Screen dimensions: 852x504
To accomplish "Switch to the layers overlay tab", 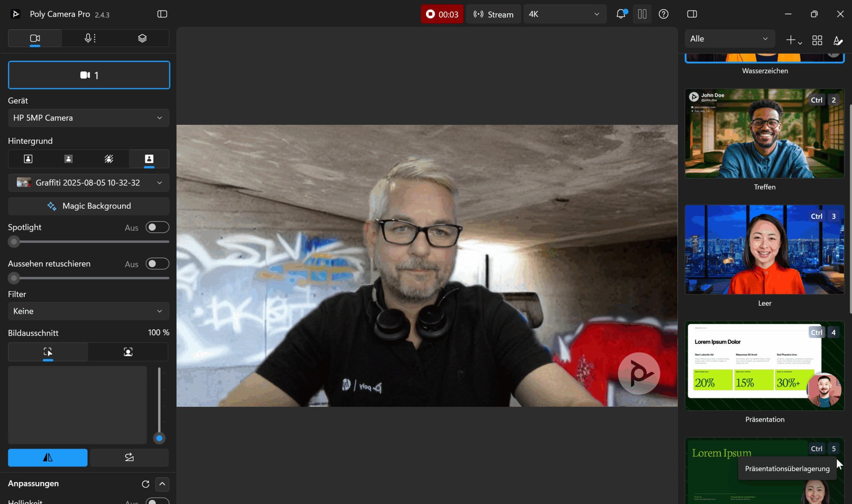I will tap(142, 38).
